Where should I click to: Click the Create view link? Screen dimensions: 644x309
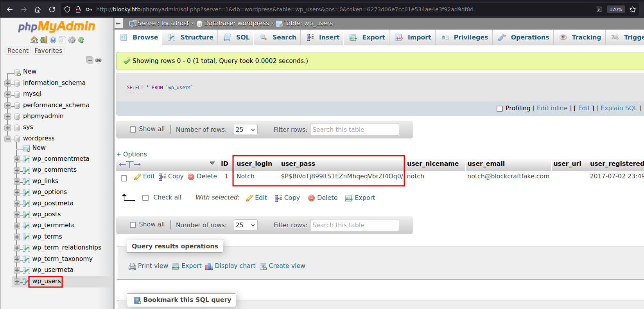coord(287,266)
